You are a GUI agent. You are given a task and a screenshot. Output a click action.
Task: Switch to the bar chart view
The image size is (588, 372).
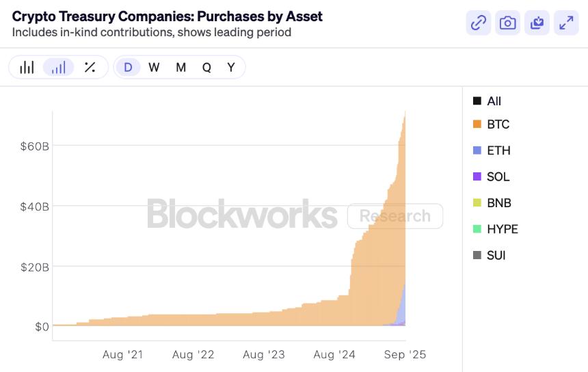[27, 67]
